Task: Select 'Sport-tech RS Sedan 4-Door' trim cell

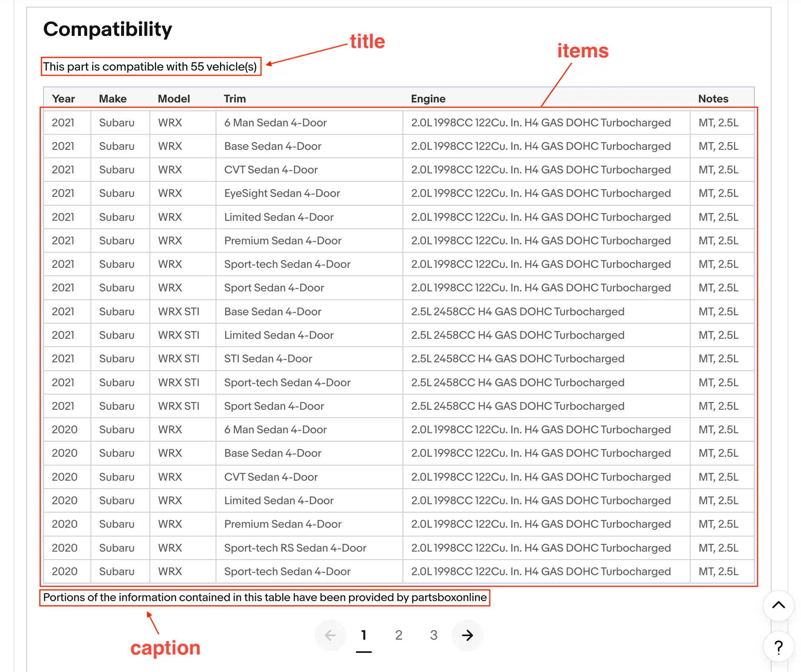Action: 309,548
